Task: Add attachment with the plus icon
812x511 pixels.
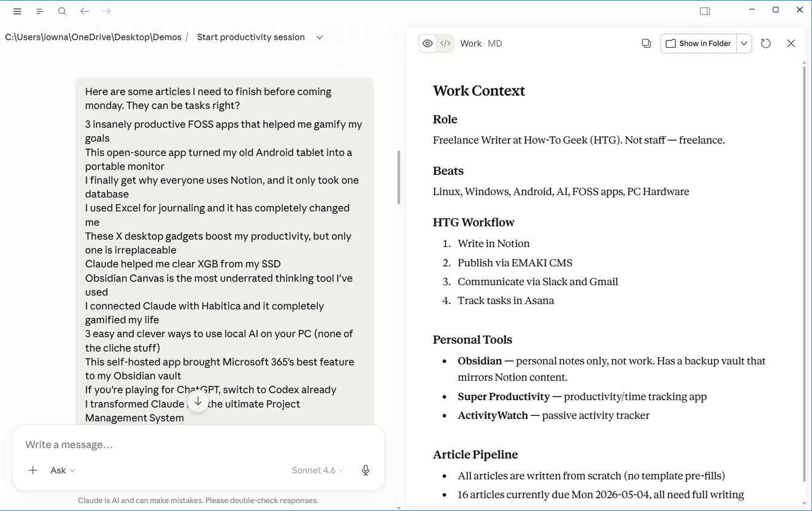Action: tap(33, 470)
